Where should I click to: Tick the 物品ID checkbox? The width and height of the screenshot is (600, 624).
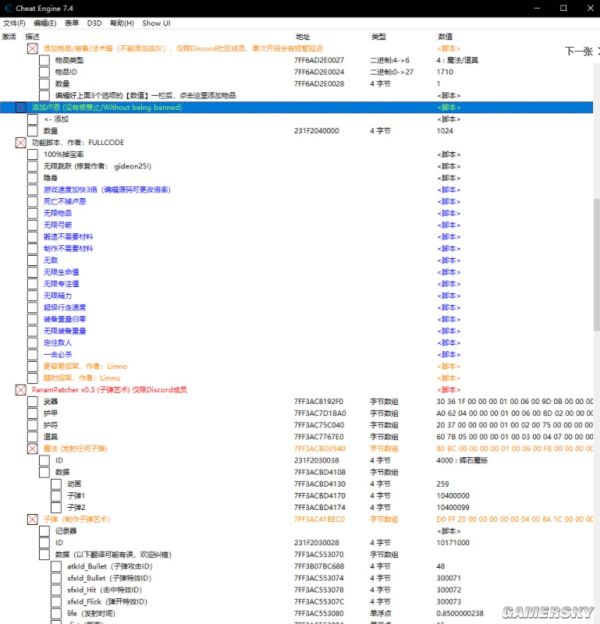tap(45, 72)
